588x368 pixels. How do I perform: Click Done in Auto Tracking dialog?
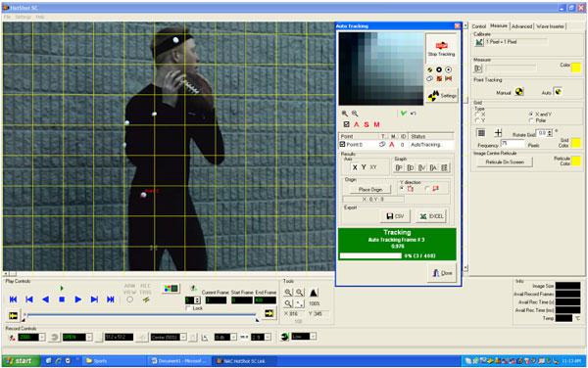[x=442, y=273]
